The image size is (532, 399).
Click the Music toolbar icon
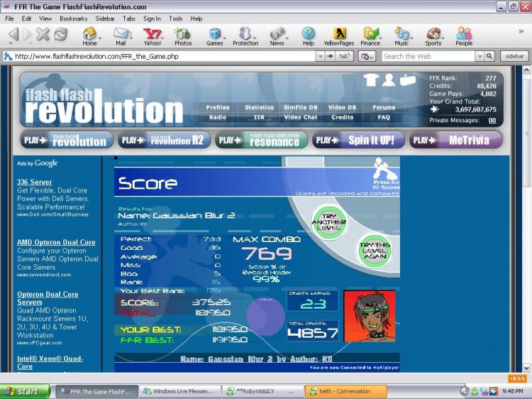point(401,36)
